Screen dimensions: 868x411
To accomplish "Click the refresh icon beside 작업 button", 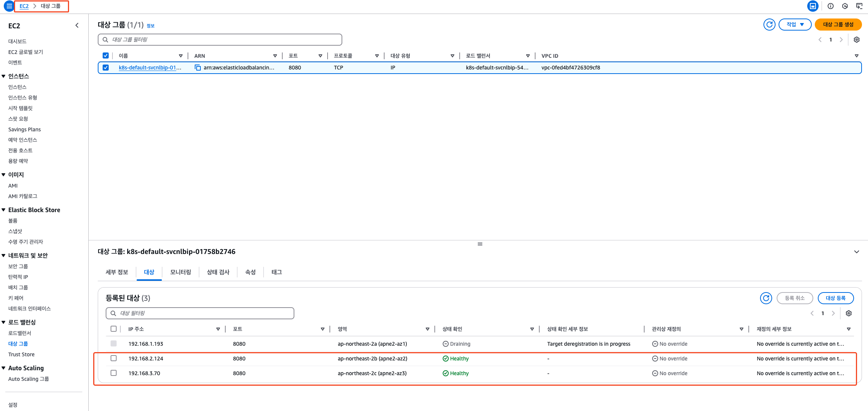I will [769, 25].
